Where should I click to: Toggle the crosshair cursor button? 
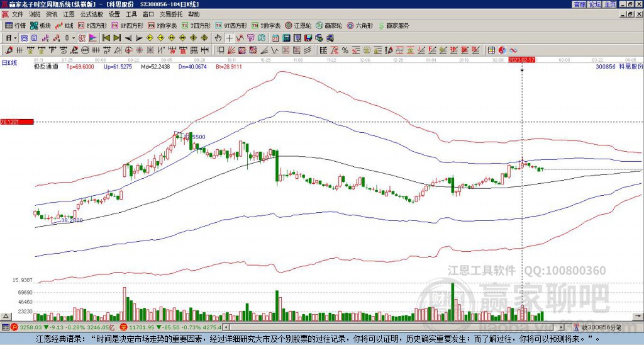(230, 38)
